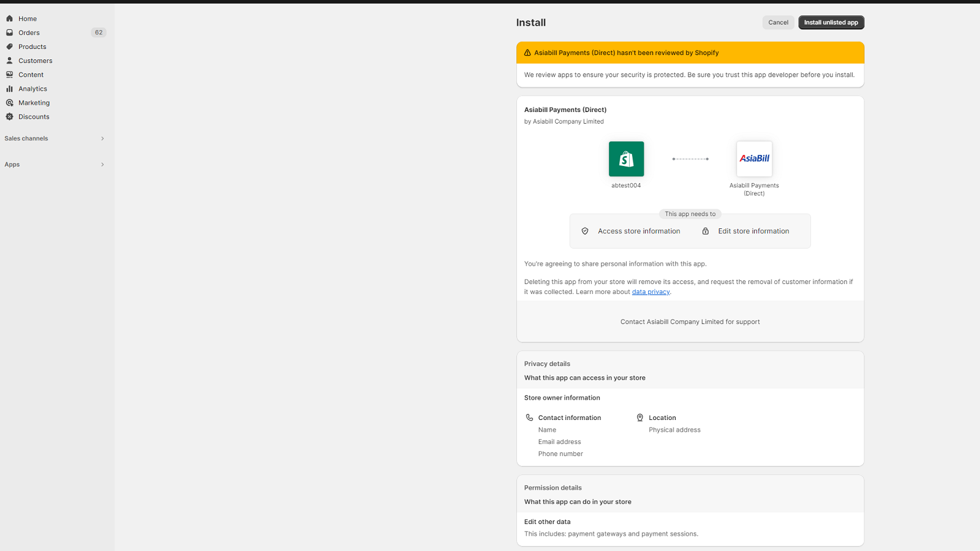Click the Orders inbox icon
The height and width of the screenshot is (551, 980).
(9, 32)
